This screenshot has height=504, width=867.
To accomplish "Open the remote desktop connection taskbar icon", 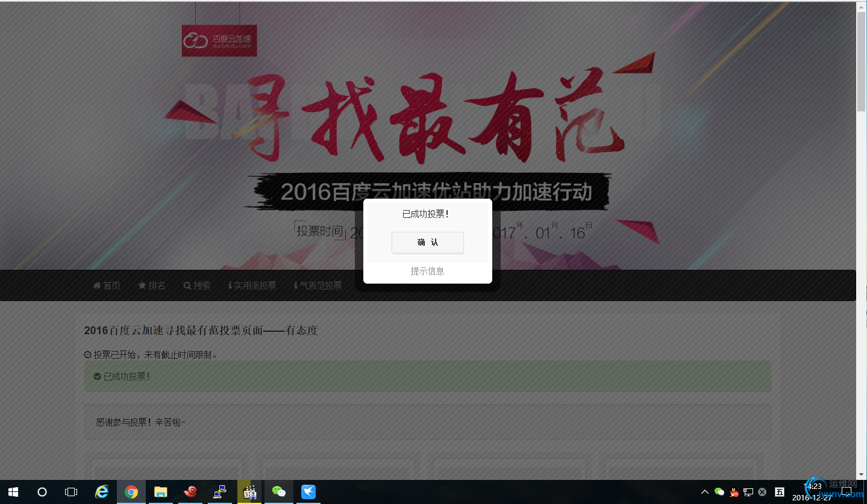I will click(x=219, y=492).
